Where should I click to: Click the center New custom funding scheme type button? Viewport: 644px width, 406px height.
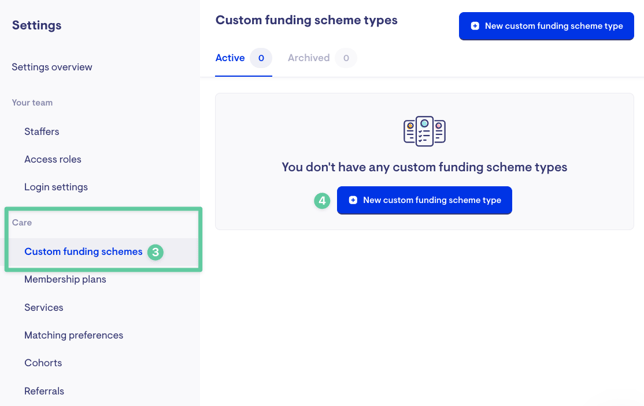[424, 200]
